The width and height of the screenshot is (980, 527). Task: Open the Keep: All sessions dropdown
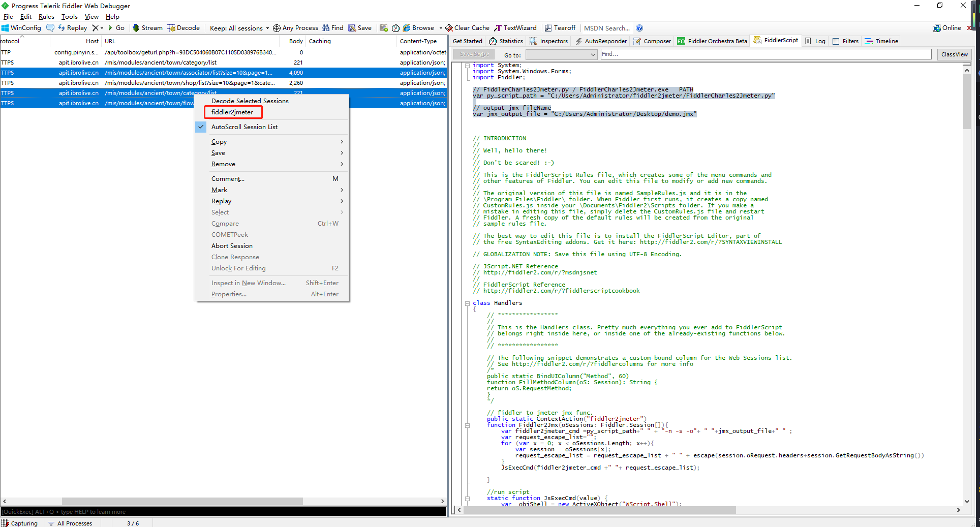239,28
